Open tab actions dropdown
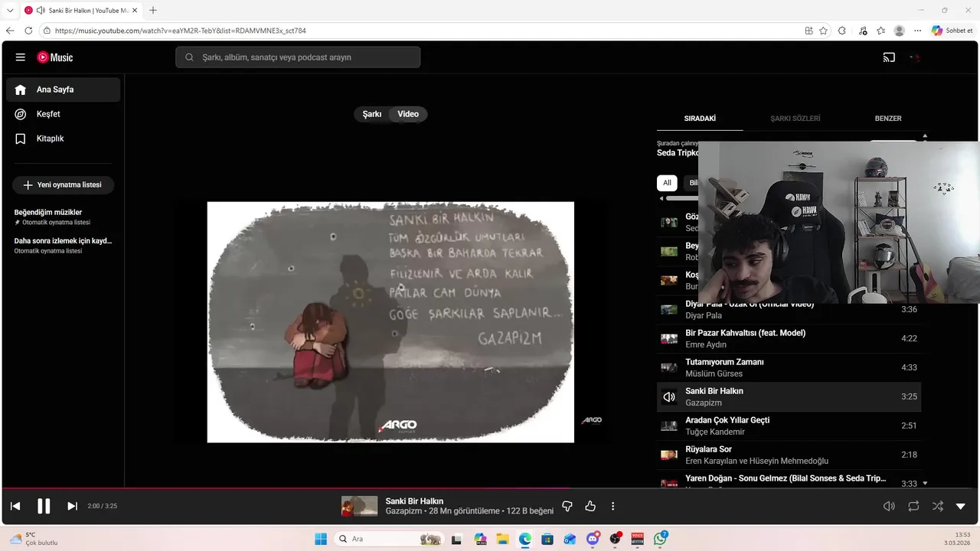980x551 pixels. (10, 10)
